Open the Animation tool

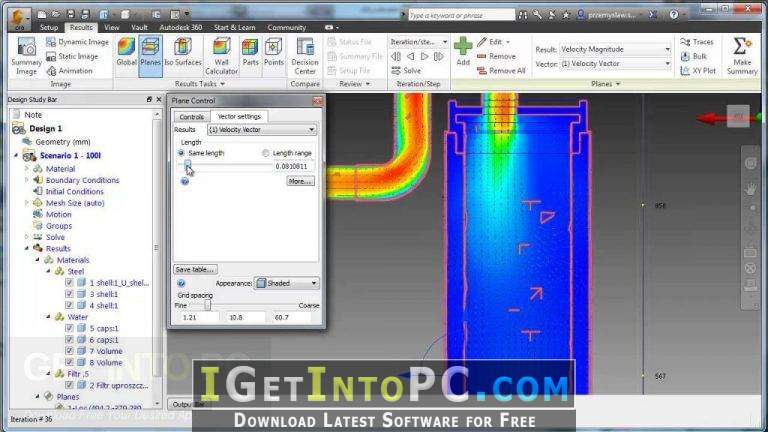point(69,71)
